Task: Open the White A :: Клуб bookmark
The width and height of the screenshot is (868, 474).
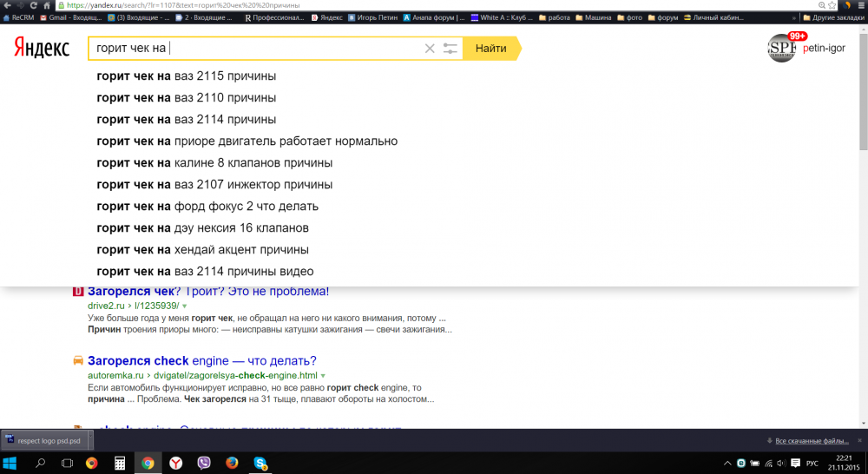Action: [502, 17]
